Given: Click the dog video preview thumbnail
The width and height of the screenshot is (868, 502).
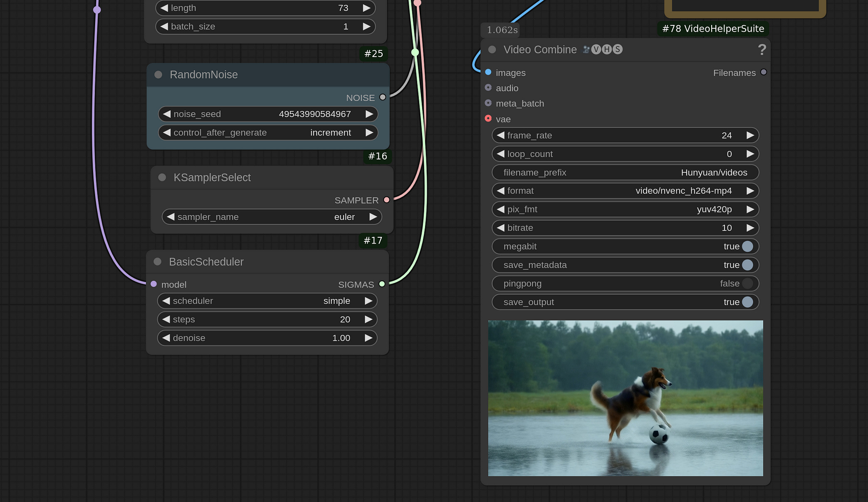Looking at the screenshot, I should coord(625,398).
